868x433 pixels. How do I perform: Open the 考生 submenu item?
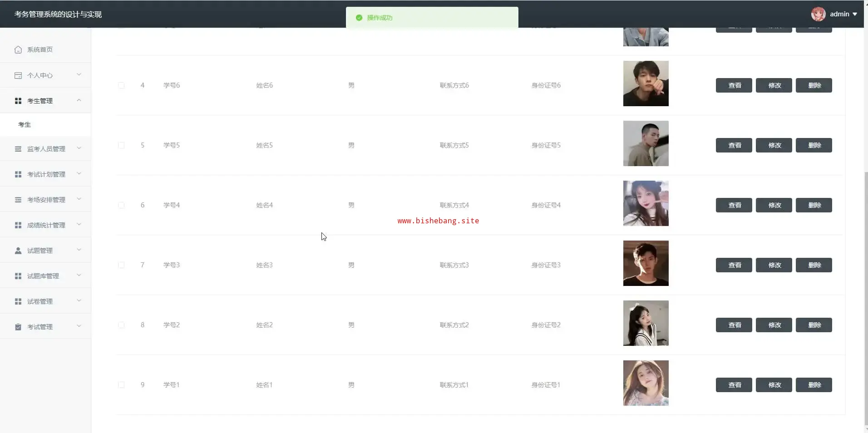pyautogui.click(x=45, y=125)
